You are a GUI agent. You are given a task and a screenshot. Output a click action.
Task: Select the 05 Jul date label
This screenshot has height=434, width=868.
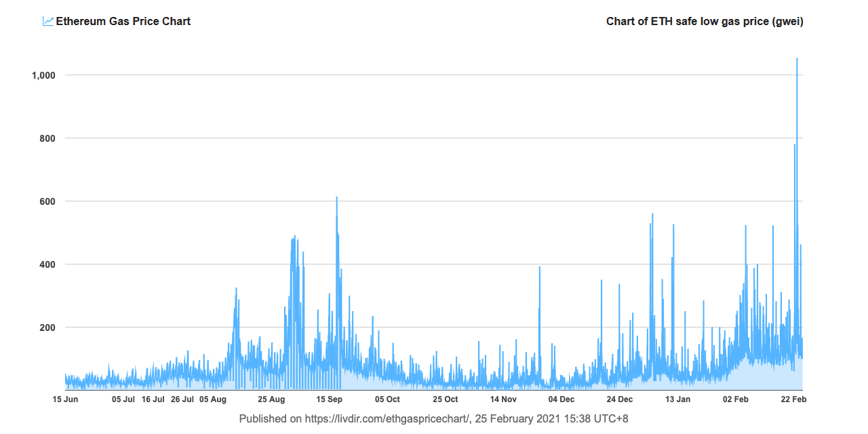pos(123,399)
